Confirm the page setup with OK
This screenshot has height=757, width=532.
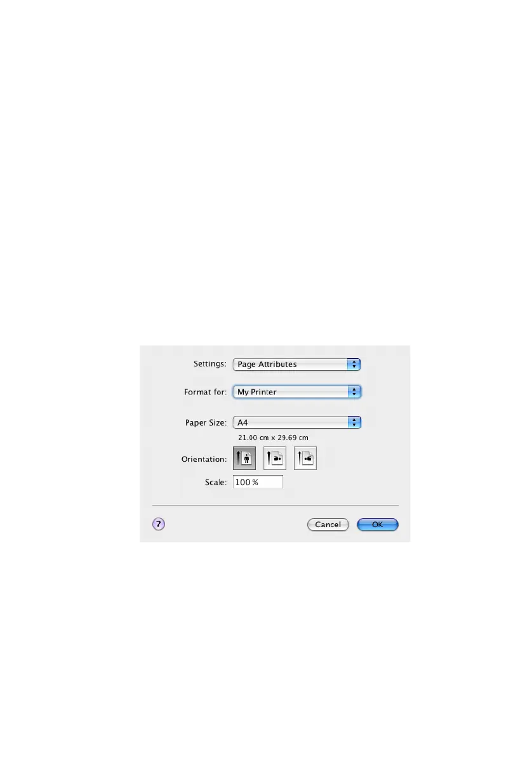pyautogui.click(x=378, y=525)
